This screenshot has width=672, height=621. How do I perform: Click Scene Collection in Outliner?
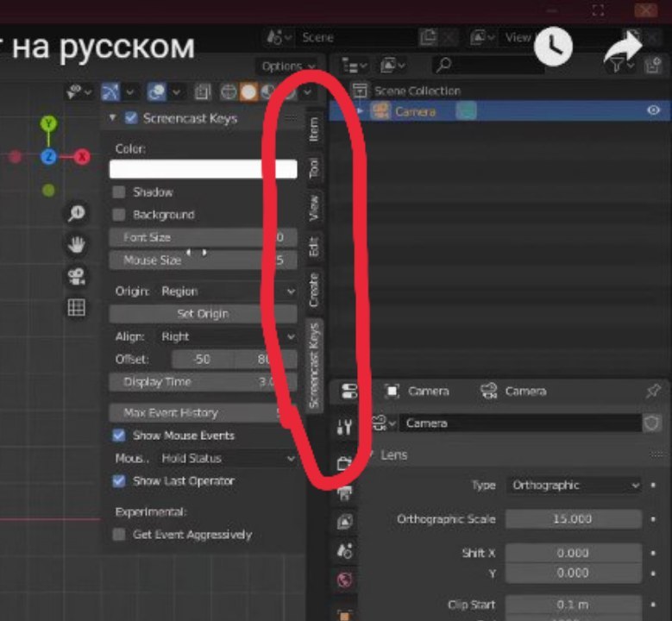pyautogui.click(x=418, y=91)
